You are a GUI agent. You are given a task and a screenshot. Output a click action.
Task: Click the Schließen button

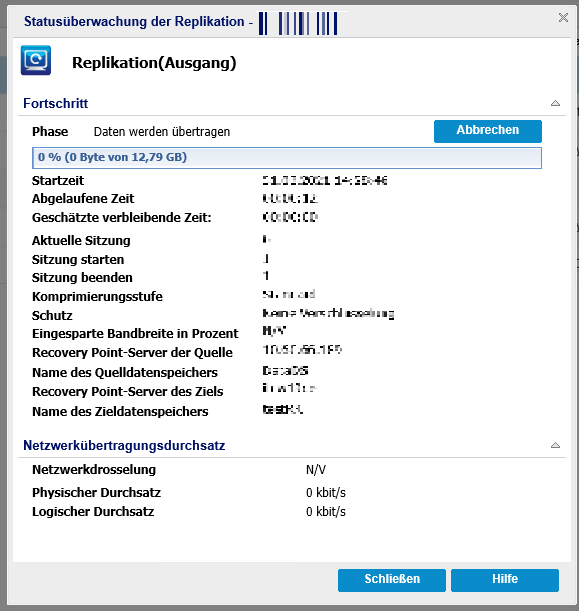[x=392, y=580]
